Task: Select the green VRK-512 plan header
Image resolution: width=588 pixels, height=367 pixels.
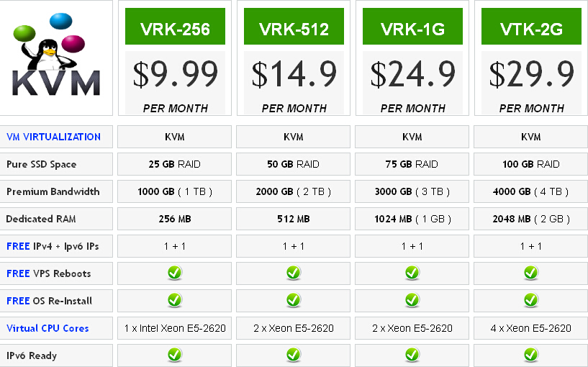Action: [294, 26]
